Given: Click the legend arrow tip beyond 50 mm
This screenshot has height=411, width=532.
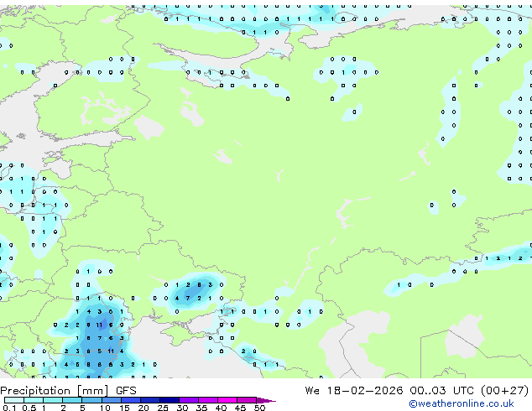Looking at the screenshot, I should (x=266, y=400).
